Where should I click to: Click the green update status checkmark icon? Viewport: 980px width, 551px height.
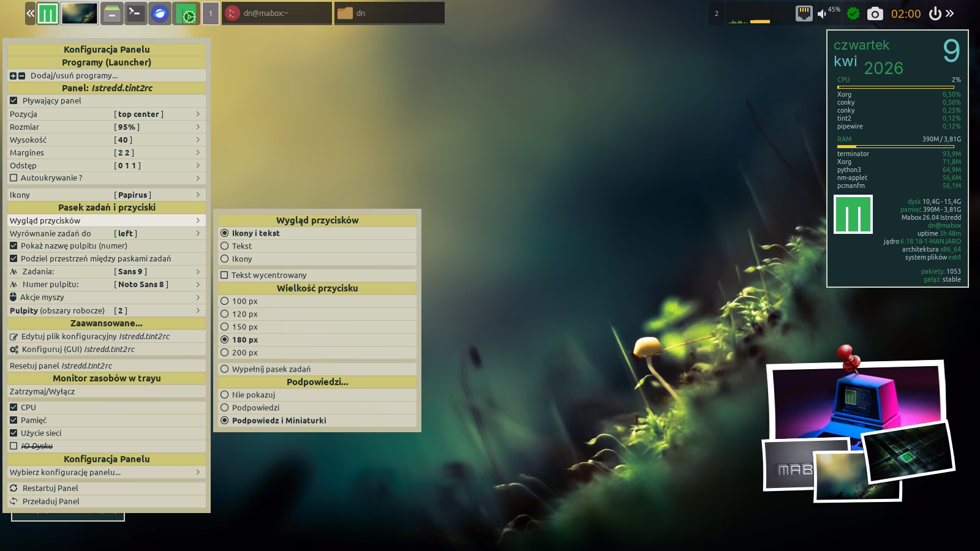(853, 13)
